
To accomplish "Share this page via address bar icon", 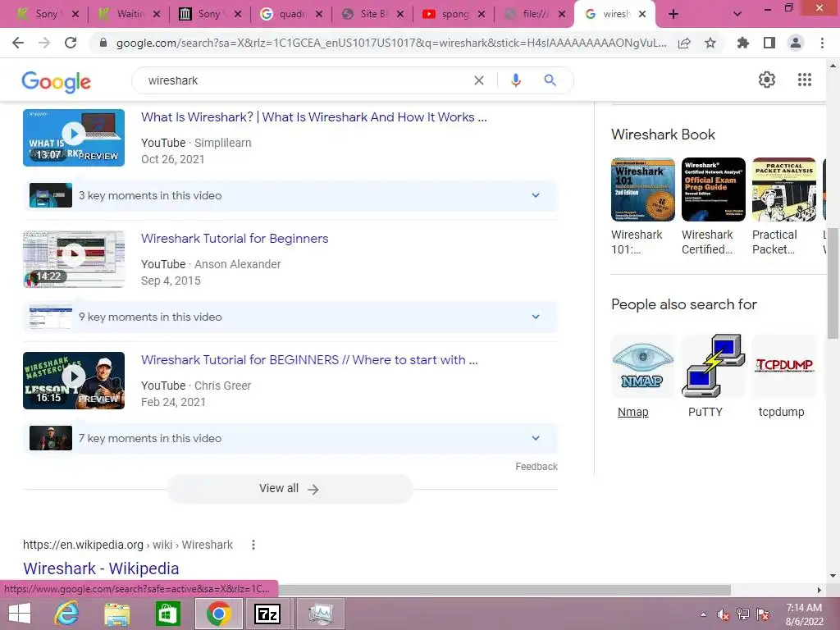I will [684, 43].
